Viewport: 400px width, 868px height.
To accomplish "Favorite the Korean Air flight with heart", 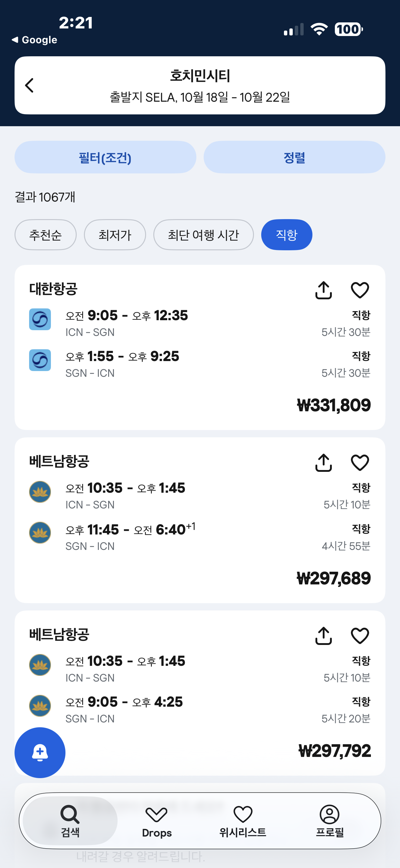I will point(360,290).
